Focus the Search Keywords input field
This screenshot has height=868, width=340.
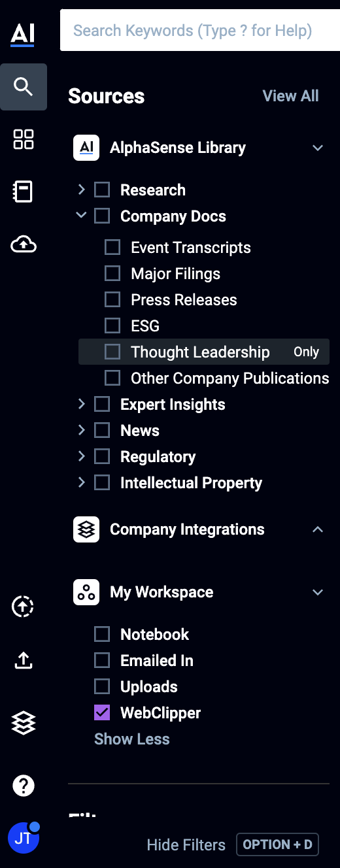[x=200, y=30]
